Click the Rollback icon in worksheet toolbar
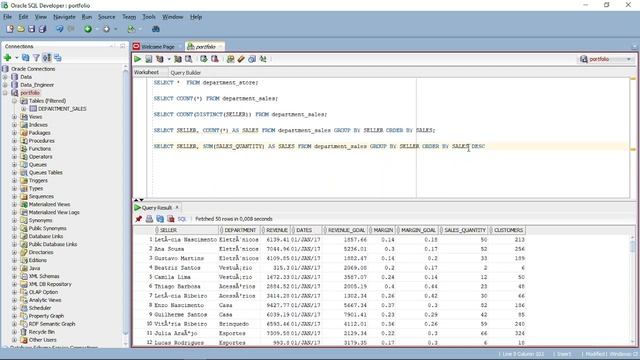The image size is (640, 360). (x=215, y=59)
